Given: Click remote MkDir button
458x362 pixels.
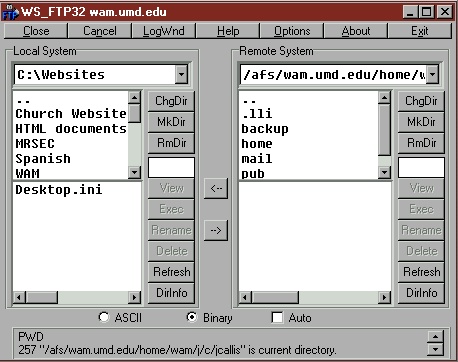Looking at the screenshot, I should [x=421, y=122].
